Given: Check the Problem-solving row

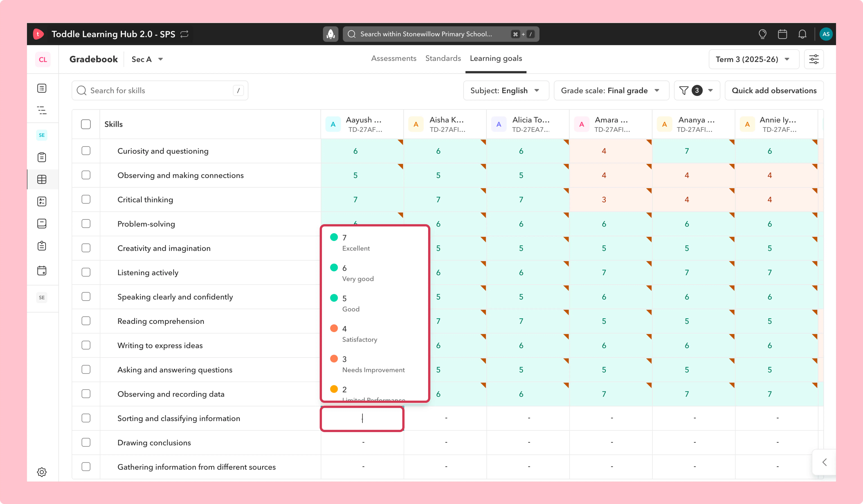Looking at the screenshot, I should coord(86,224).
